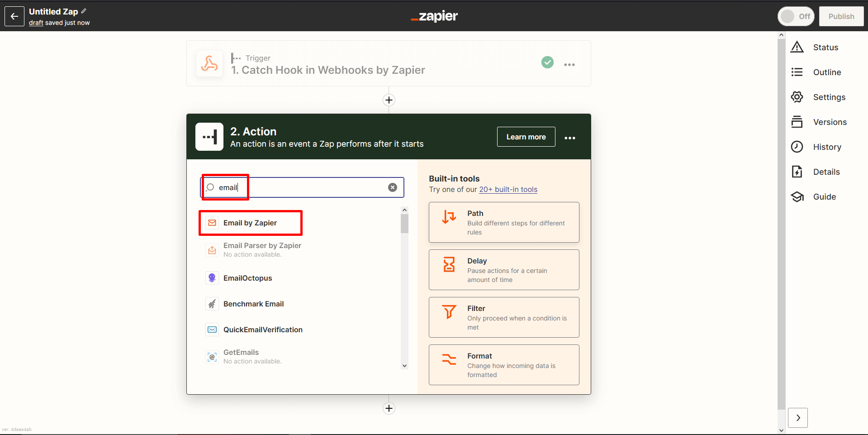
Task: Open the Outline panel
Action: pyautogui.click(x=826, y=72)
